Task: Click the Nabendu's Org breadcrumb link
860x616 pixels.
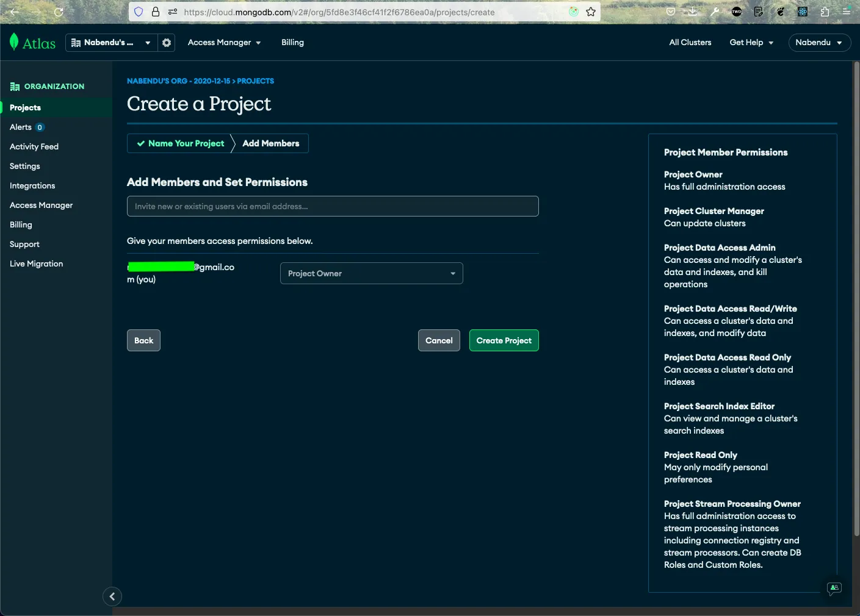Action: pos(178,81)
